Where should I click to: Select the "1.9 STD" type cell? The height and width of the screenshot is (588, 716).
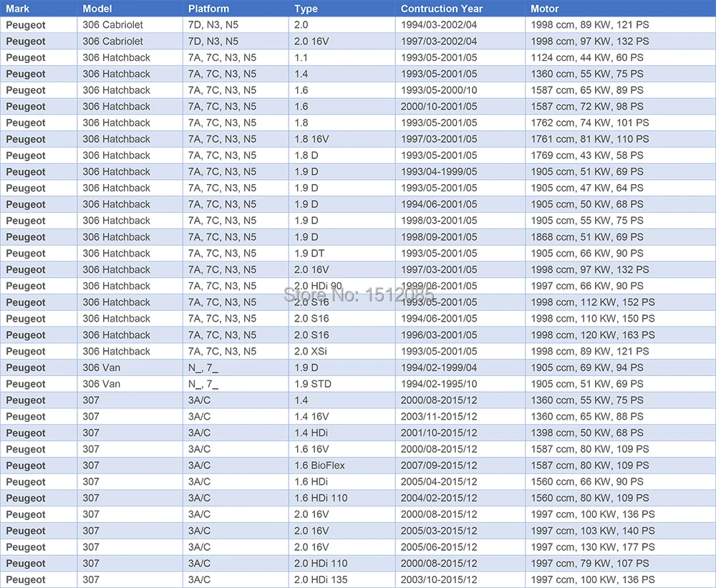click(x=342, y=384)
